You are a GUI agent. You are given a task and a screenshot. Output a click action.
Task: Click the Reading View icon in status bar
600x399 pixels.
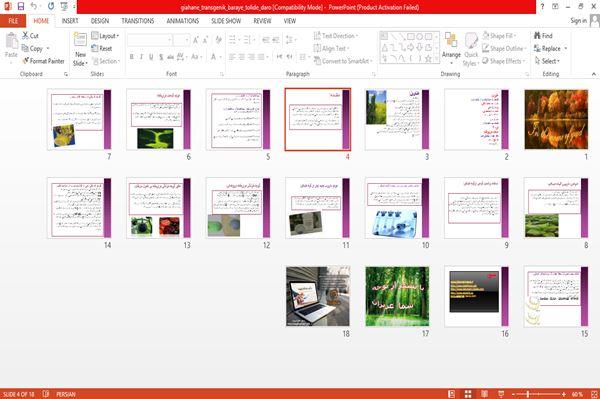484,394
